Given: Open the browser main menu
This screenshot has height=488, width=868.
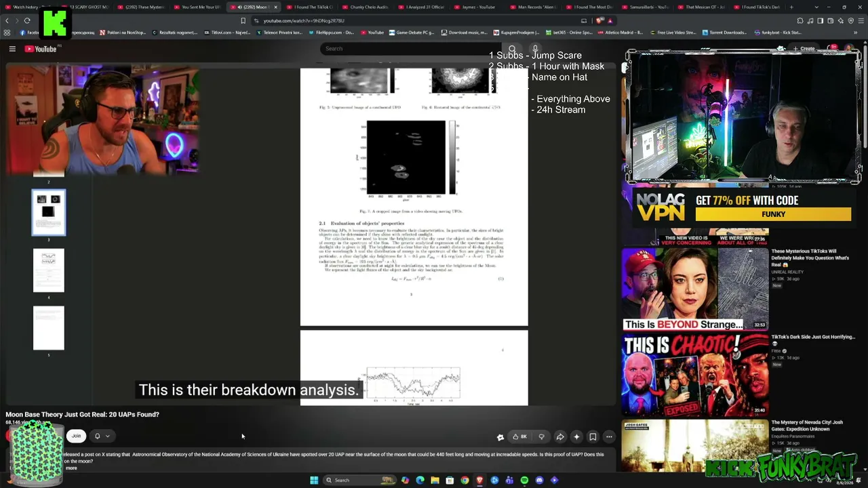Looking at the screenshot, I should tap(860, 21).
